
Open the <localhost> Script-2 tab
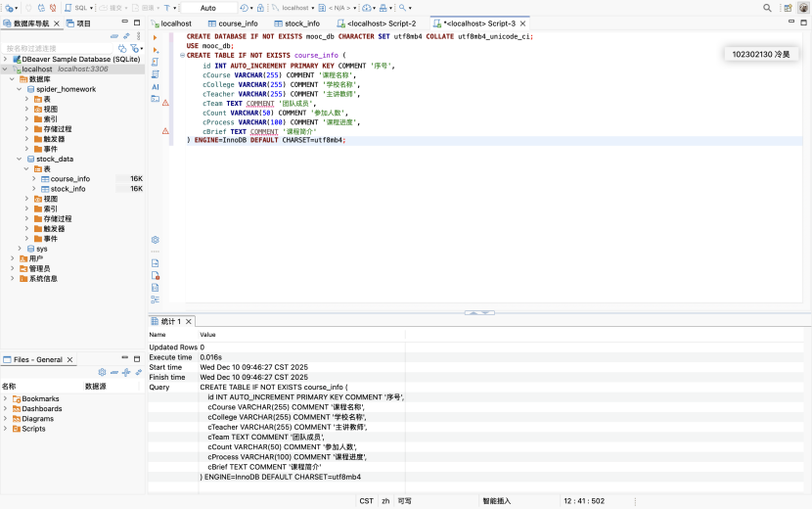pos(377,23)
